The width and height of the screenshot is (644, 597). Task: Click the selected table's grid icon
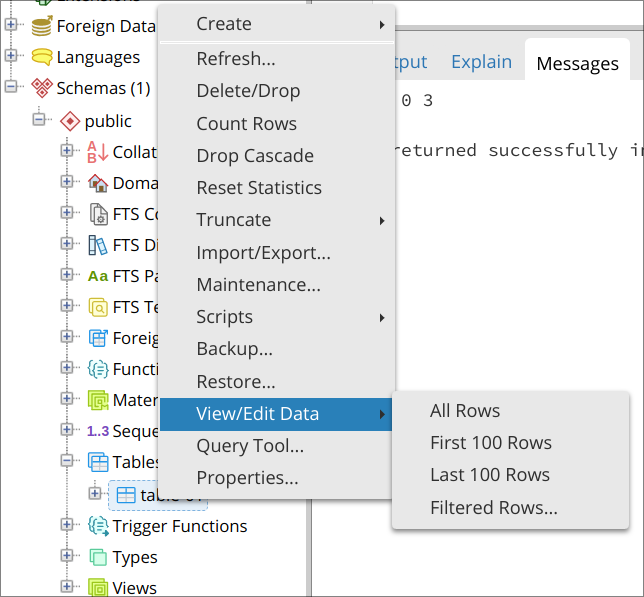tap(126, 495)
